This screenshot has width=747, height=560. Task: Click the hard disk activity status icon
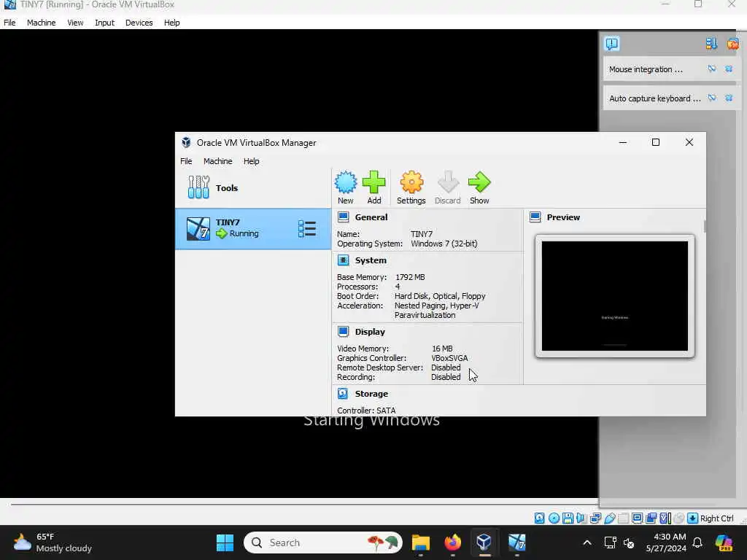[539, 518]
